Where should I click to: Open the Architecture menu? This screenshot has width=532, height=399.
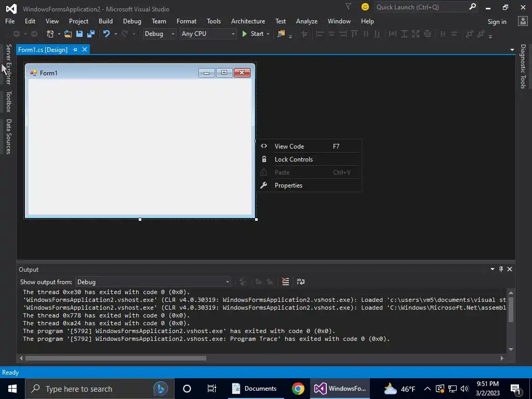(248, 21)
